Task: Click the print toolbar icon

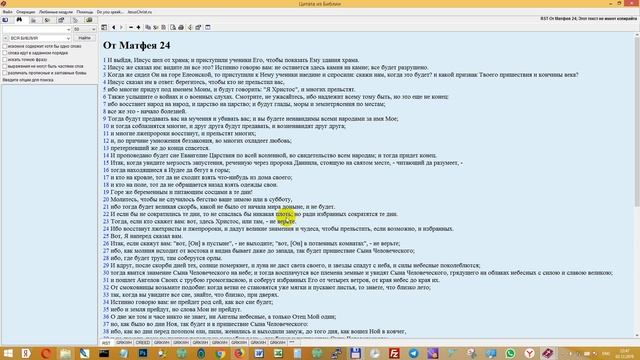Action: tap(181, 27)
